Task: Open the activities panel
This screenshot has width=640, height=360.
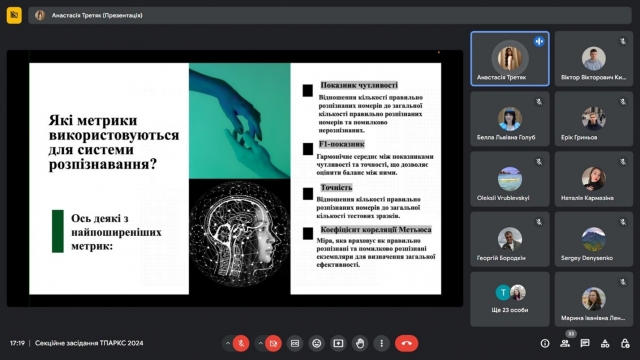Action: [x=605, y=343]
